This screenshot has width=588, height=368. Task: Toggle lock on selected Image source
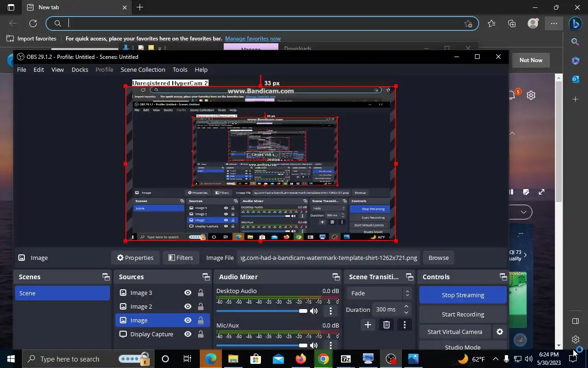click(x=201, y=320)
